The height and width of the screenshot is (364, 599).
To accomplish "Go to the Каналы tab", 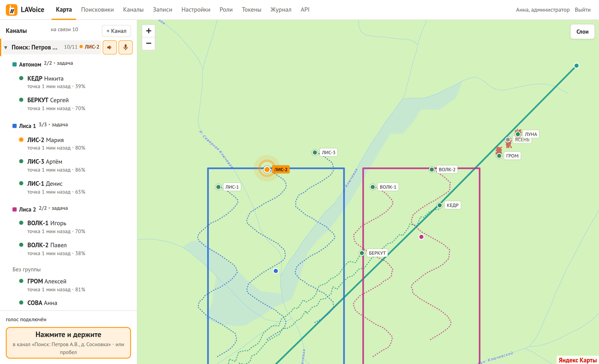I will [x=133, y=10].
